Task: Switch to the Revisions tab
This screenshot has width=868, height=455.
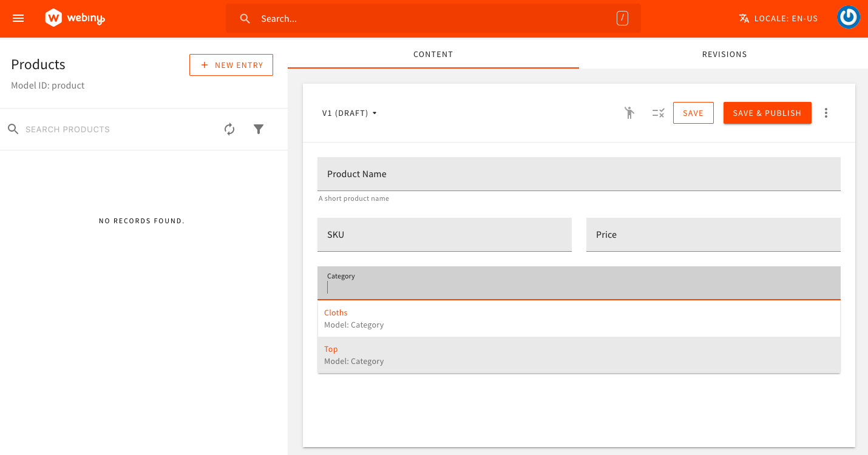Action: point(724,54)
